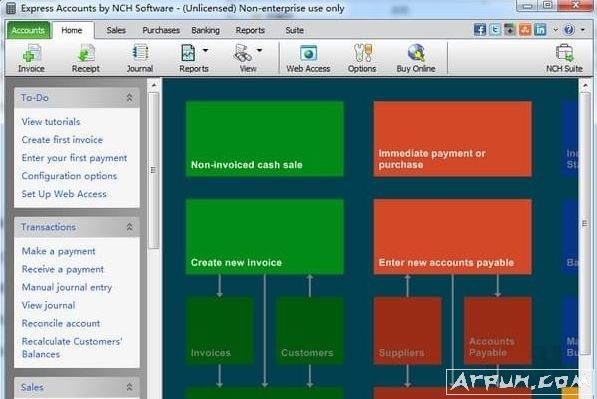Open the help question mark icon
597x399 pixels.
(x=569, y=30)
